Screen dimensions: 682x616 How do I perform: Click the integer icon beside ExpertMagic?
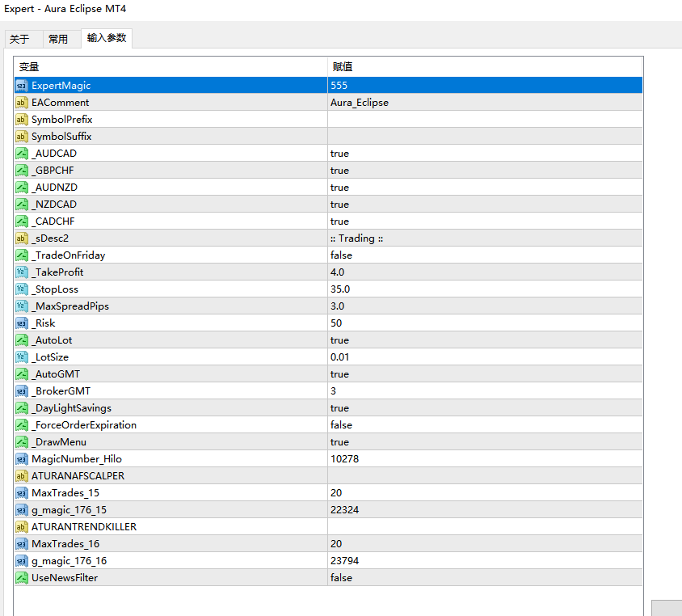pyautogui.click(x=22, y=85)
